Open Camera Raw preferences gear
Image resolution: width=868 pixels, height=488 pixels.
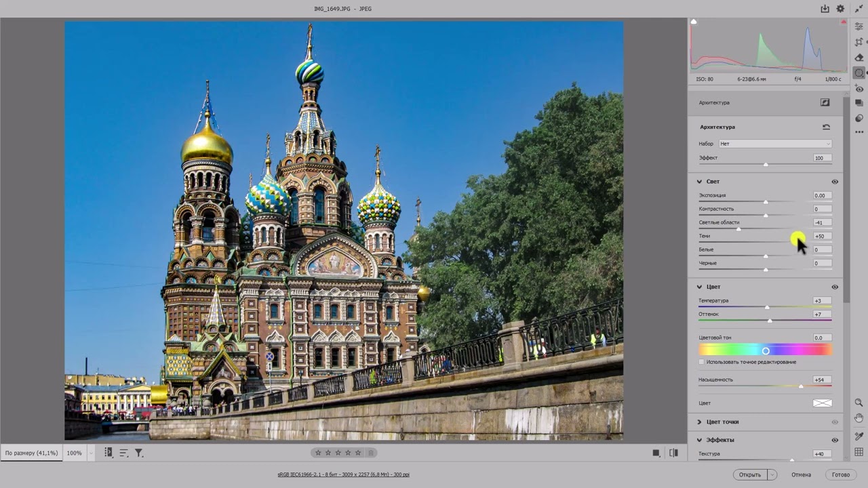[x=840, y=9]
